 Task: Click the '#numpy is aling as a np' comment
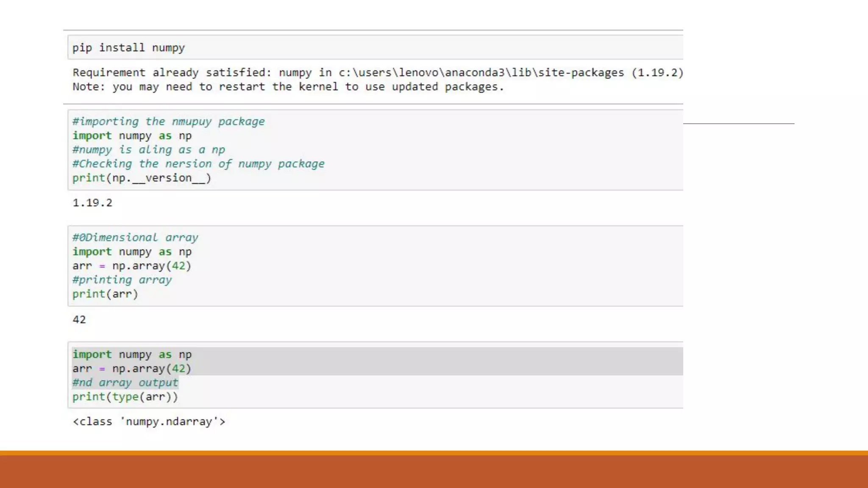click(148, 150)
